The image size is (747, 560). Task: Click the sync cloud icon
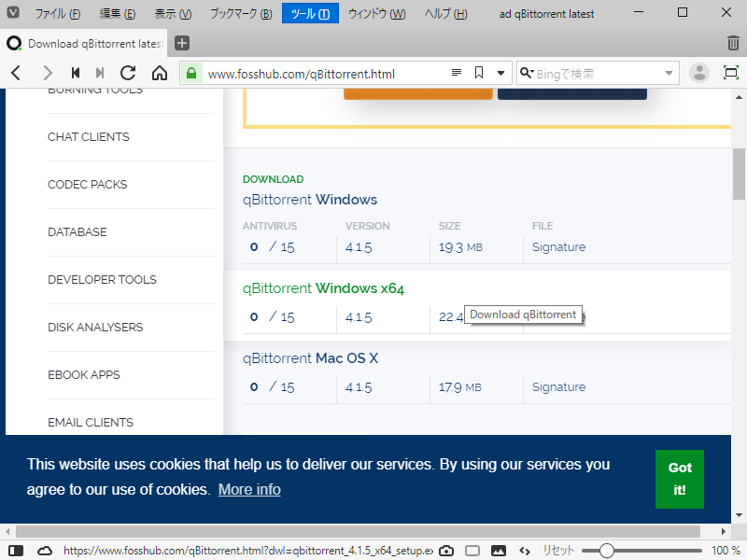(45, 551)
